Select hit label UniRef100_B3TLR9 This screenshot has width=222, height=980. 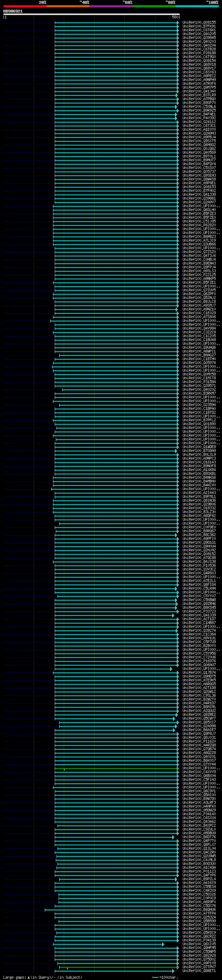pos(199,95)
